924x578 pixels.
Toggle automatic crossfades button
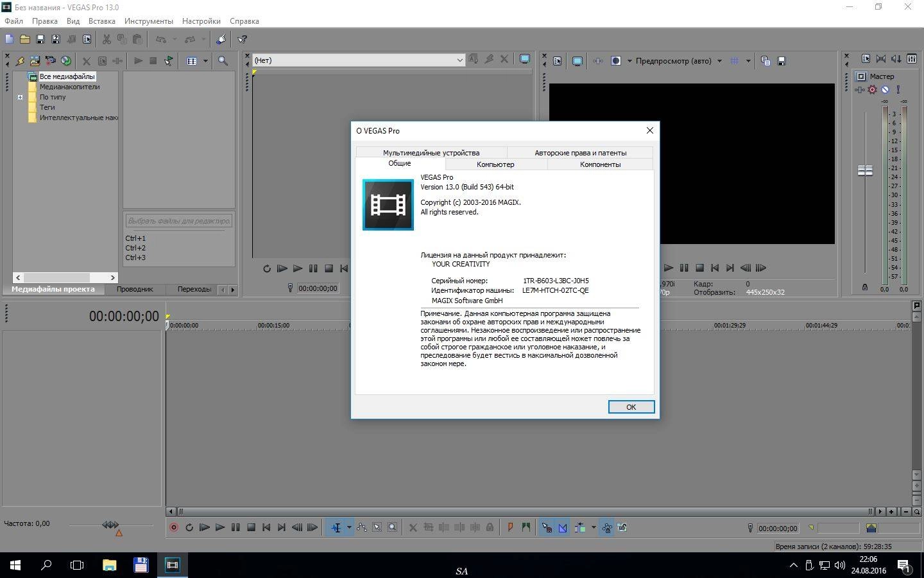click(563, 527)
